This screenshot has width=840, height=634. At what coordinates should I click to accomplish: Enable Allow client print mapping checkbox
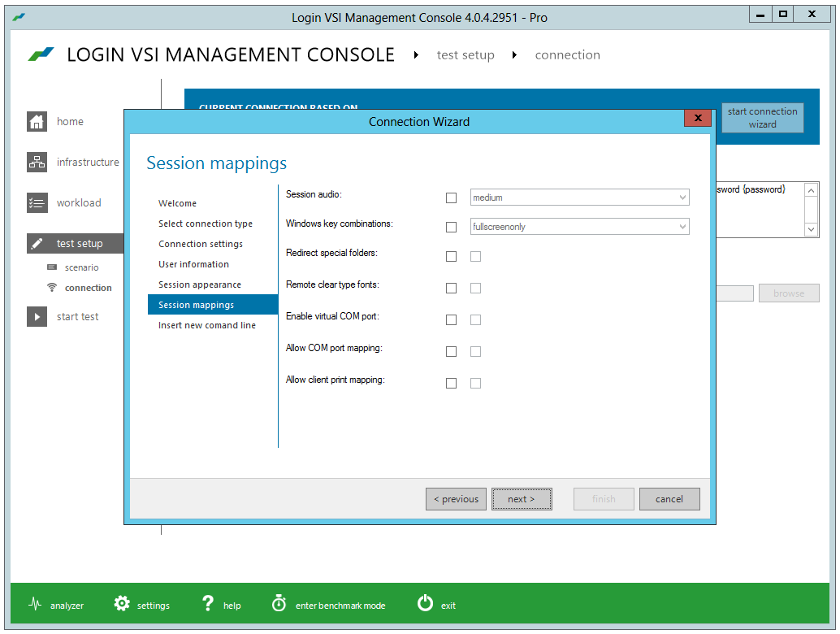coord(451,383)
